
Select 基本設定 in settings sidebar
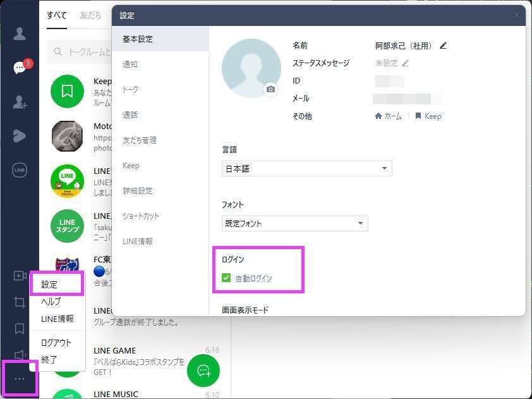coord(160,39)
